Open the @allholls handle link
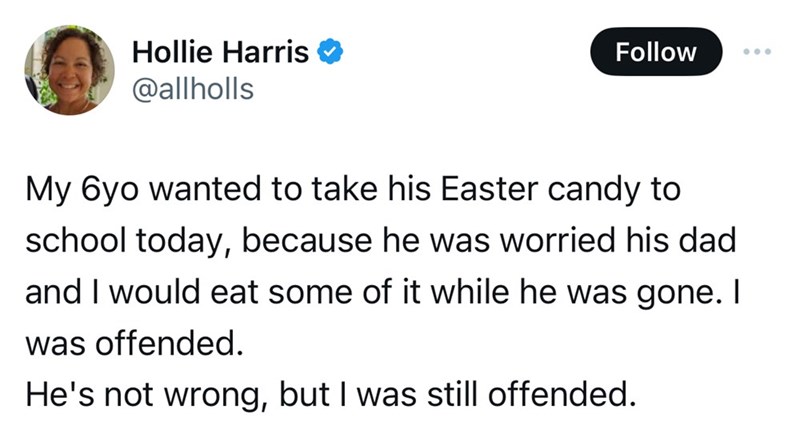This screenshot has height=446, width=800. pyautogui.click(x=193, y=89)
